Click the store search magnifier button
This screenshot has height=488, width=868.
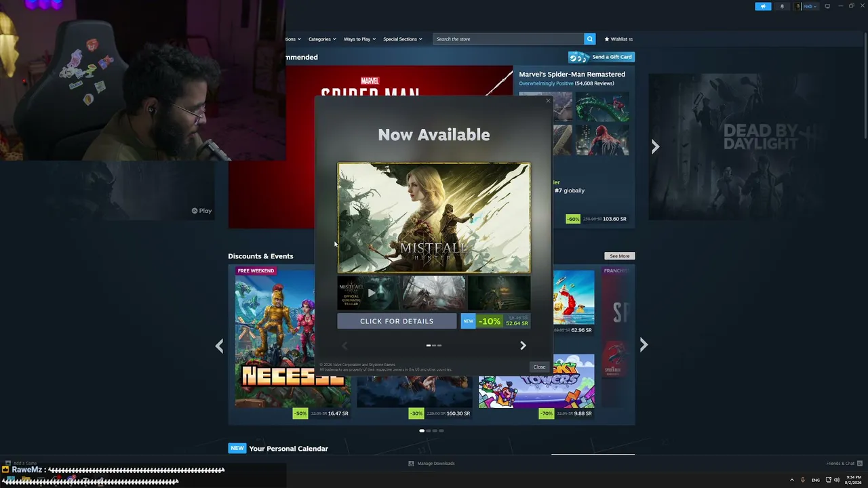point(590,39)
